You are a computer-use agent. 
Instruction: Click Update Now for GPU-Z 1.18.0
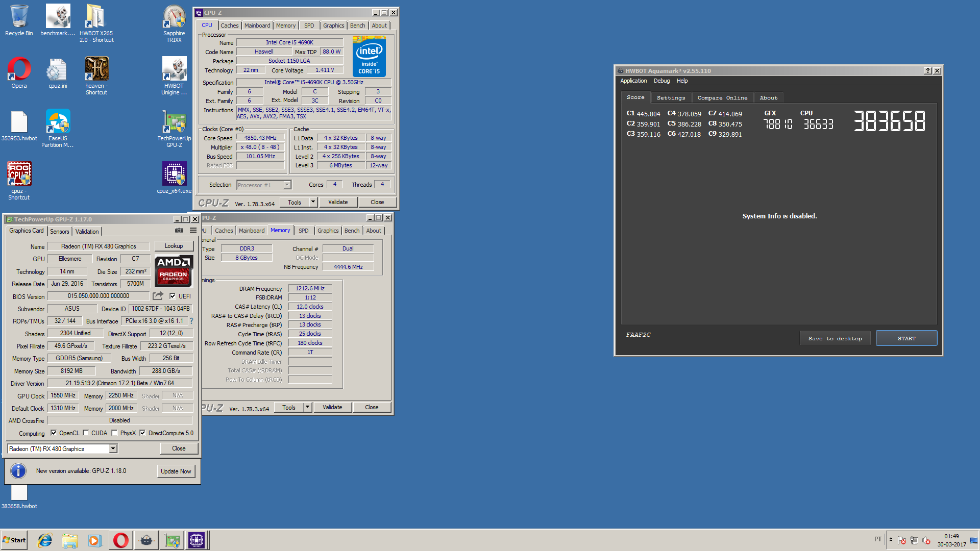(x=176, y=471)
